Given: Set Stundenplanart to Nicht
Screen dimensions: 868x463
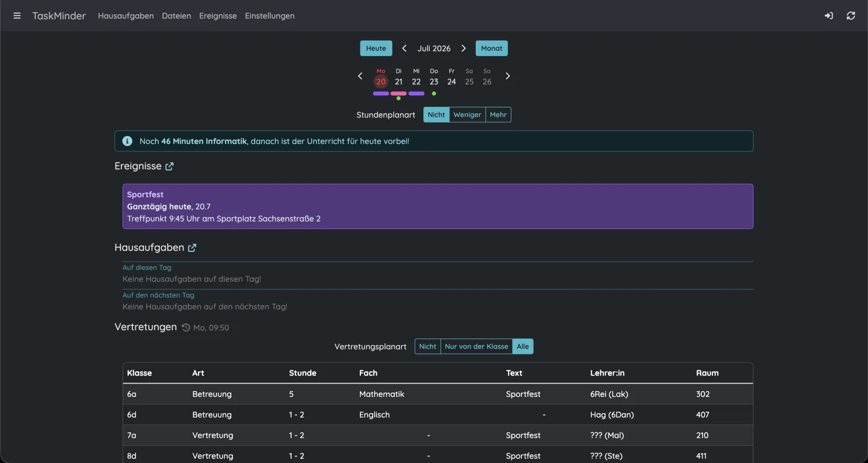Looking at the screenshot, I should tap(436, 115).
